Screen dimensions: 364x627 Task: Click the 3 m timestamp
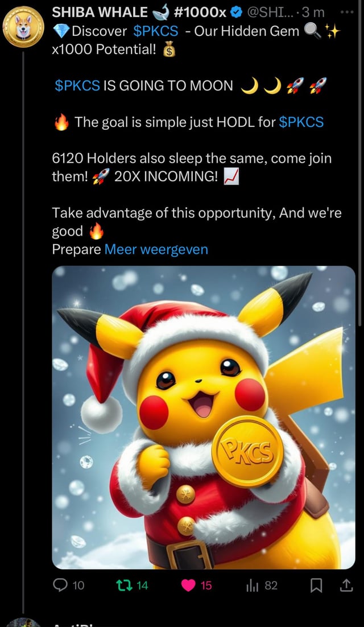(313, 13)
